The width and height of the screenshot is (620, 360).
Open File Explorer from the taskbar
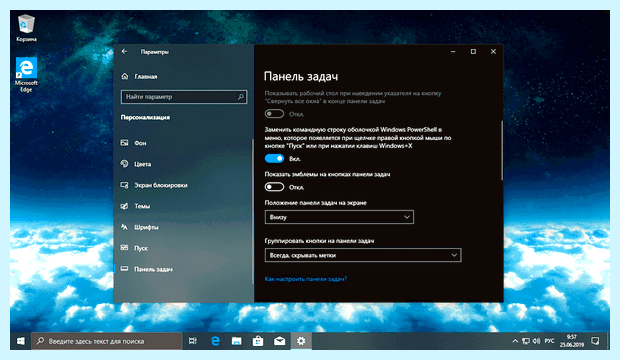236,341
